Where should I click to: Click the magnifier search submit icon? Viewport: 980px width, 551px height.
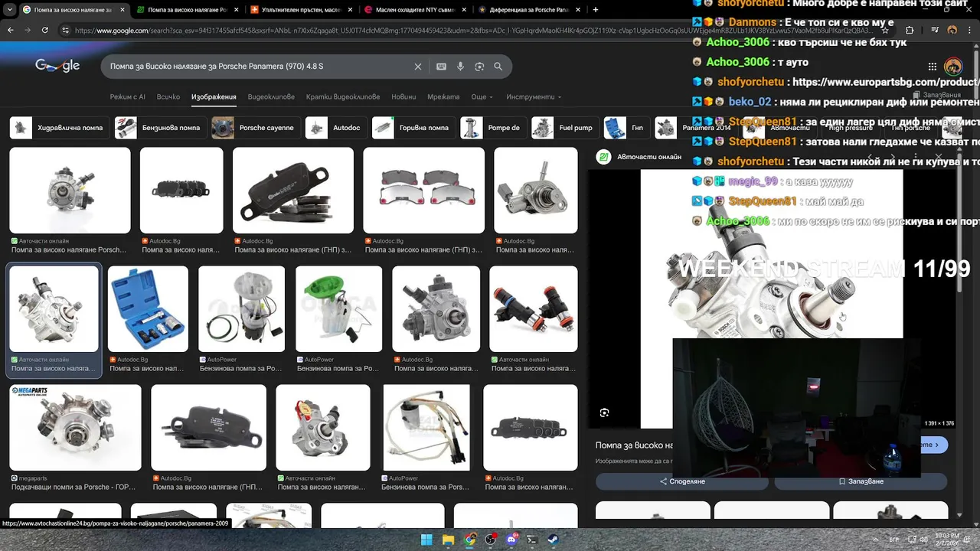coord(498,67)
